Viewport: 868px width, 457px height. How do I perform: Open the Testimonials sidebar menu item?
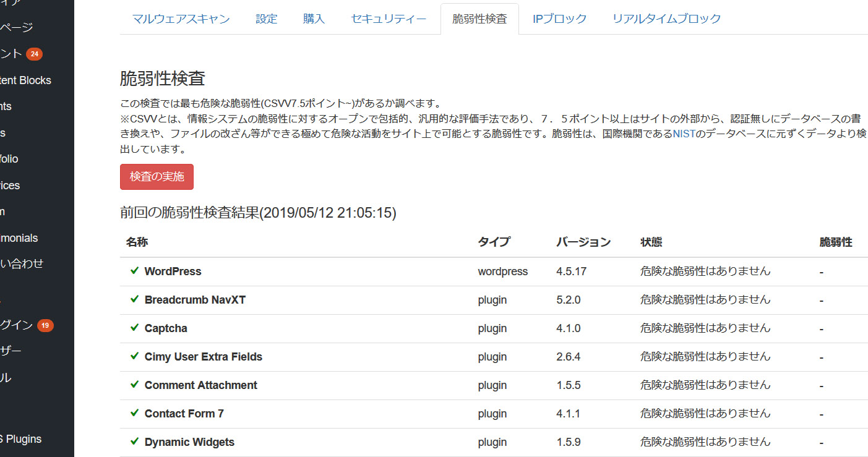click(x=19, y=238)
